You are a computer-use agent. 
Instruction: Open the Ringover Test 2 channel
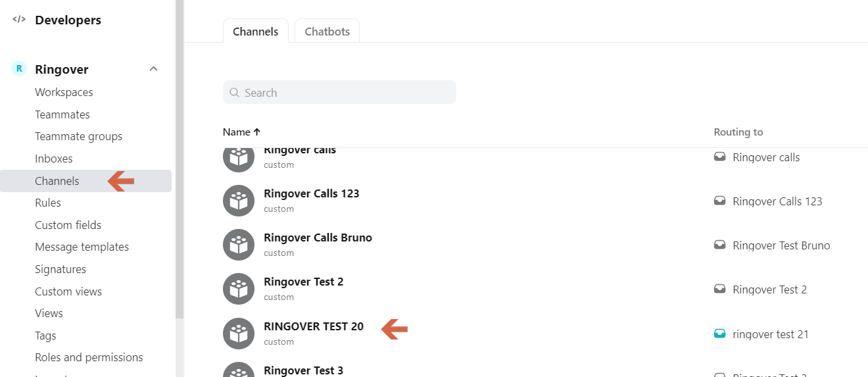coord(304,282)
